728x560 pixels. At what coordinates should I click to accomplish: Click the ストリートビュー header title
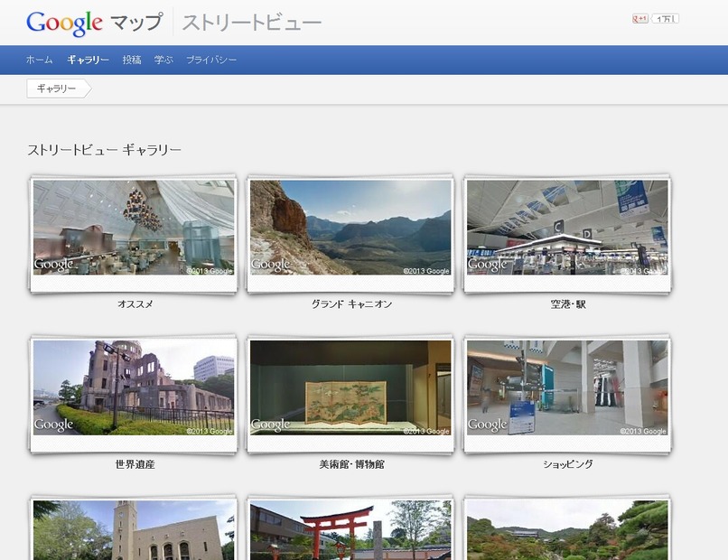point(251,23)
